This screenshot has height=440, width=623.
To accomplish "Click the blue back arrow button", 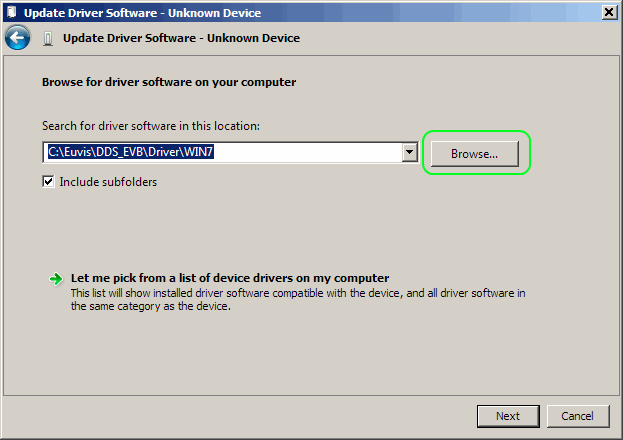I will 17,38.
